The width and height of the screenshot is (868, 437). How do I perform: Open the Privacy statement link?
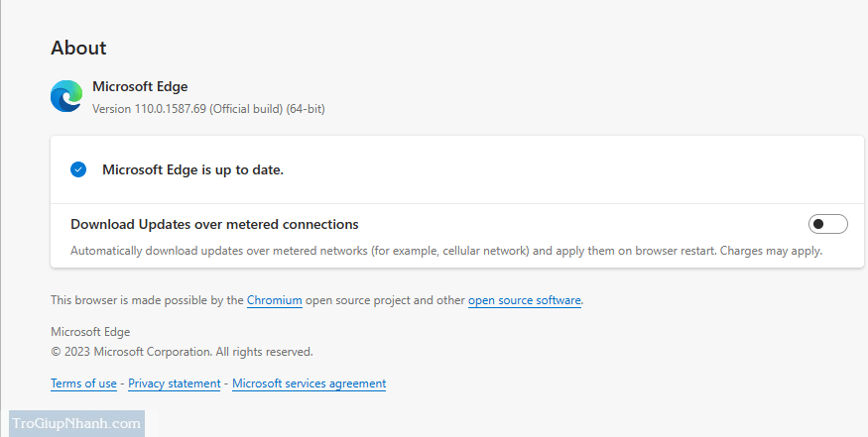tap(174, 383)
